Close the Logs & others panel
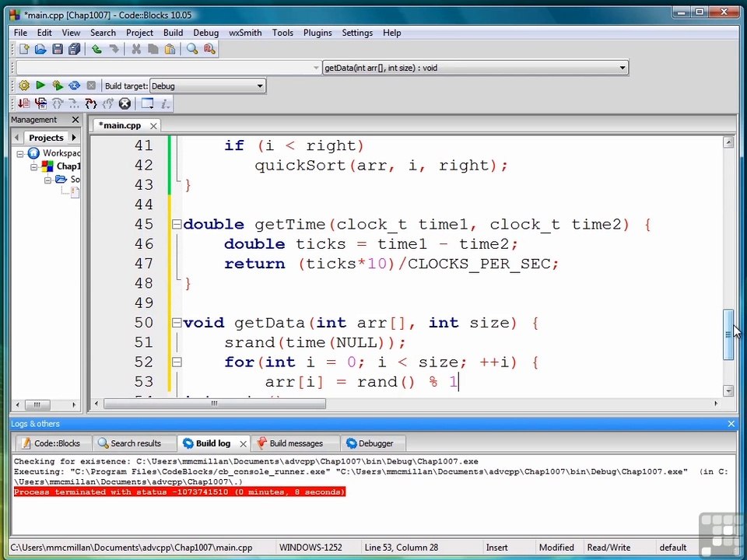The width and height of the screenshot is (747, 560). pos(731,424)
